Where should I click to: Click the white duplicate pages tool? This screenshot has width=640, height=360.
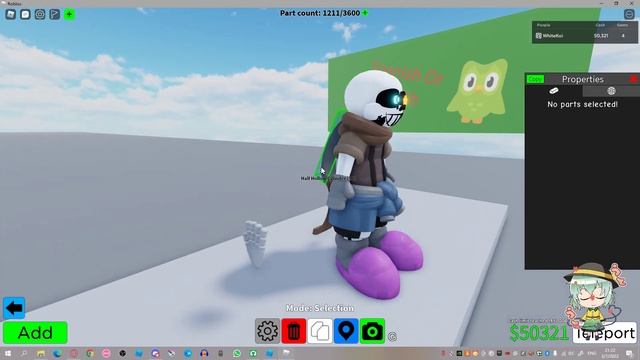320,331
